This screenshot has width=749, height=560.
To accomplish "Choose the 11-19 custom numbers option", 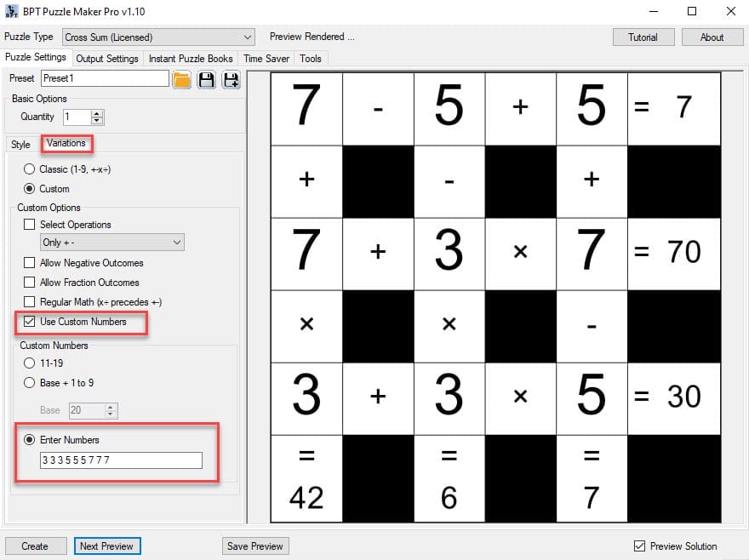I will point(30,363).
